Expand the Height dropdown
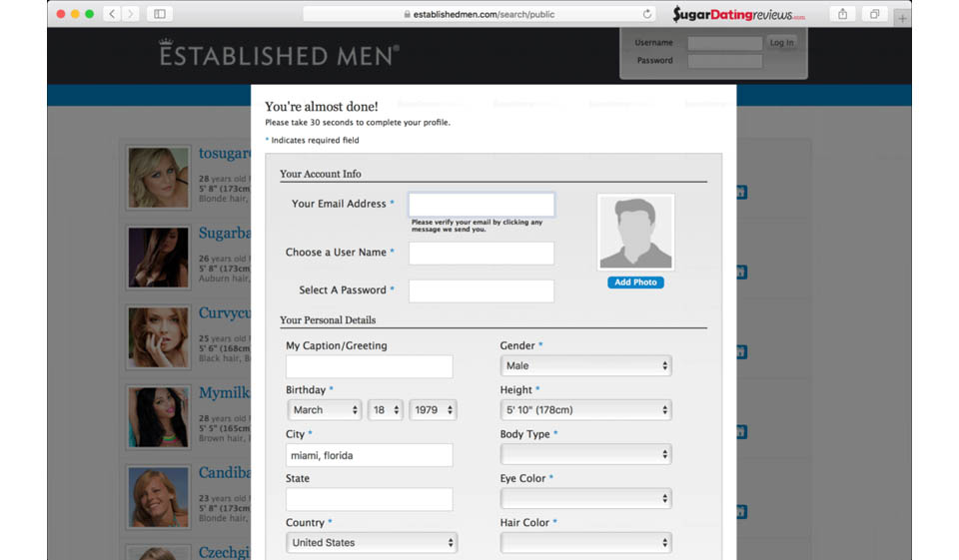The height and width of the screenshot is (560, 959). click(585, 410)
